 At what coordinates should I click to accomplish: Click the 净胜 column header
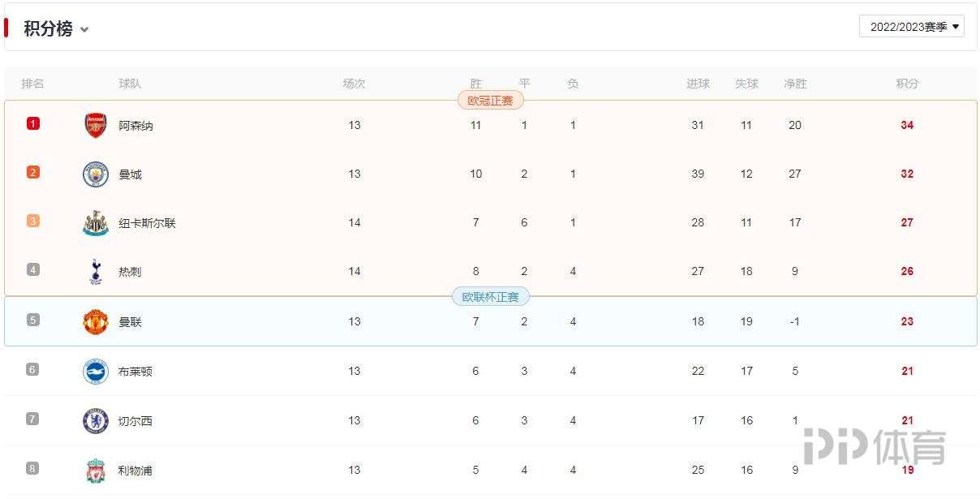(795, 84)
